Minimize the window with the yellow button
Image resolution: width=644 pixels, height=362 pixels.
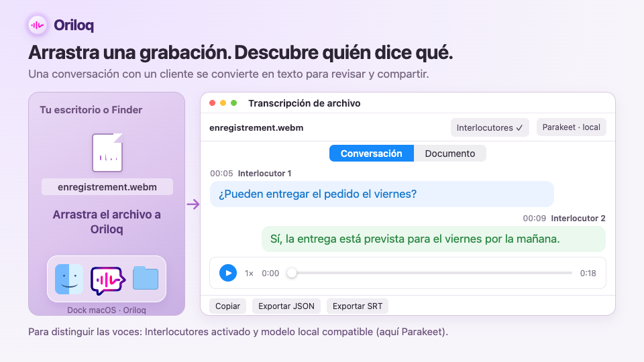pos(223,103)
